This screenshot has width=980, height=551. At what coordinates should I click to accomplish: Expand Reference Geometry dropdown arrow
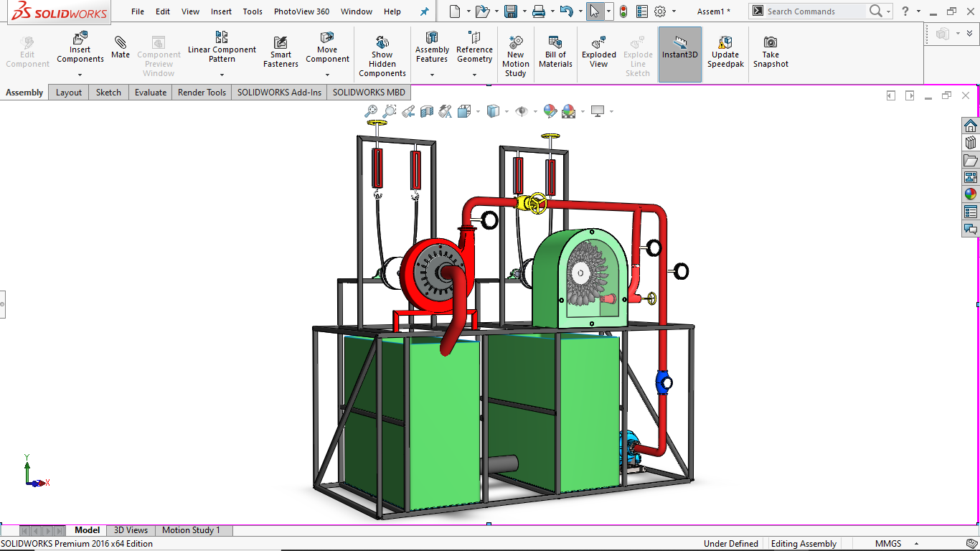pyautogui.click(x=474, y=75)
